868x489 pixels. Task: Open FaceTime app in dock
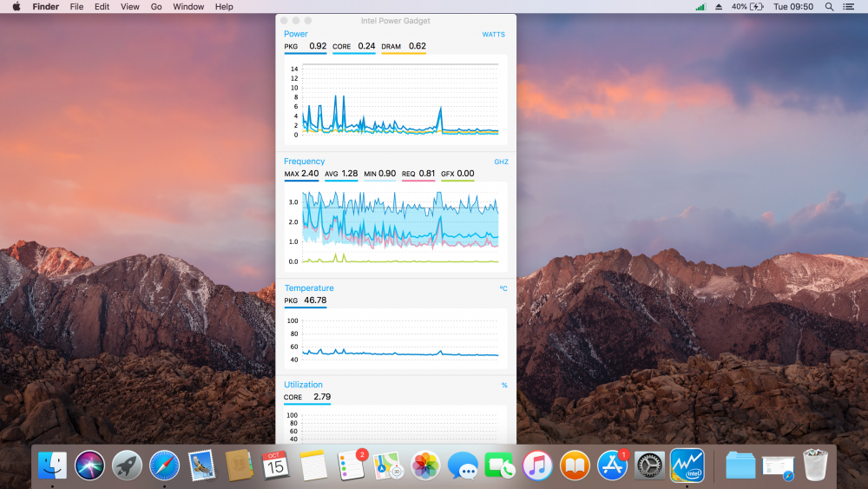pyautogui.click(x=500, y=466)
